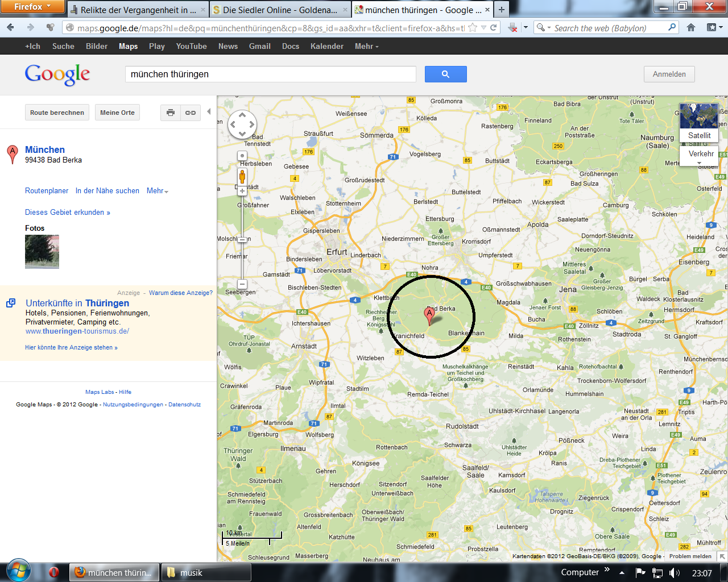This screenshot has width=728, height=582.
Task: Zoom in with the plus button
Action: pyautogui.click(x=242, y=192)
